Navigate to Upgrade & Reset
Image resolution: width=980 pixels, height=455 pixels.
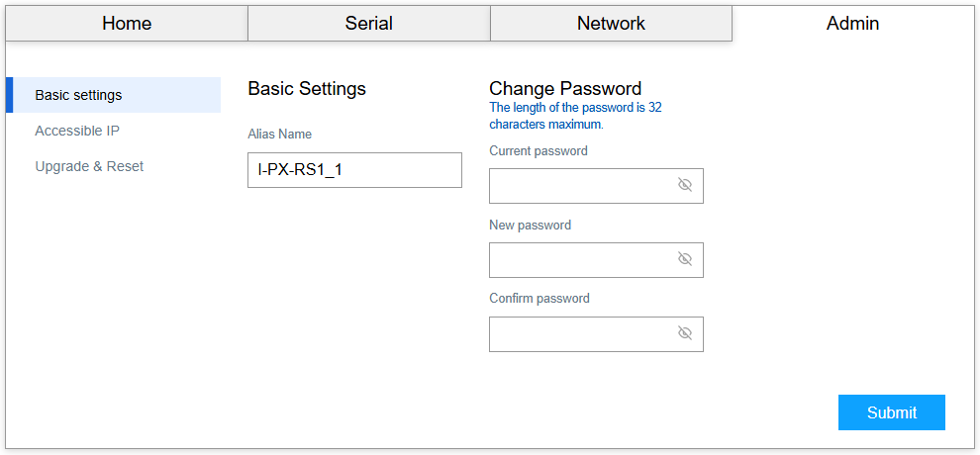[x=89, y=166]
